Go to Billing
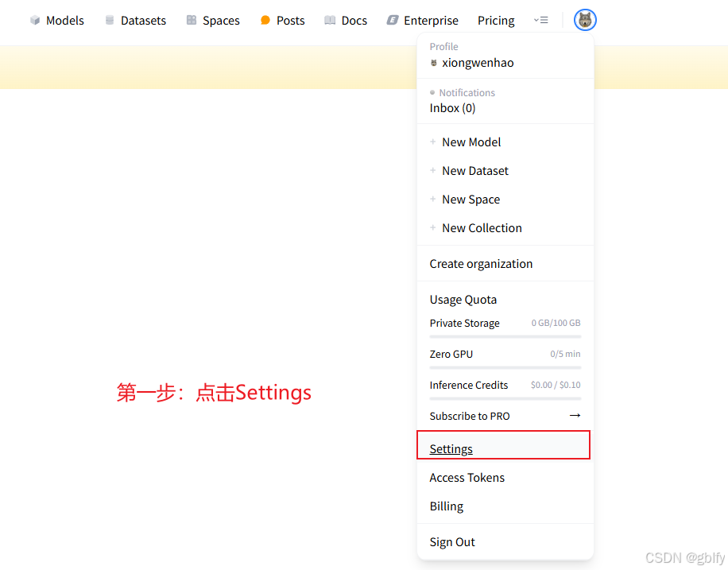The image size is (728, 570). 446,506
